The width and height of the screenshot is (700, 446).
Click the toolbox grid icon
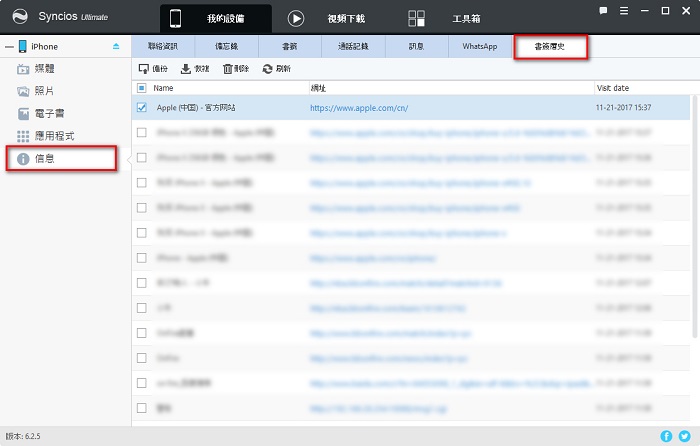[417, 18]
